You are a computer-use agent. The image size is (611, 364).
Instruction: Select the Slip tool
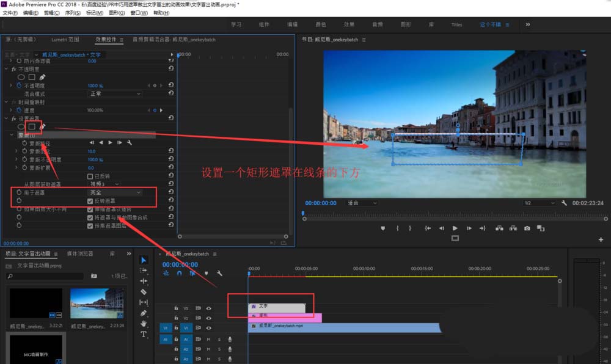pyautogui.click(x=144, y=302)
